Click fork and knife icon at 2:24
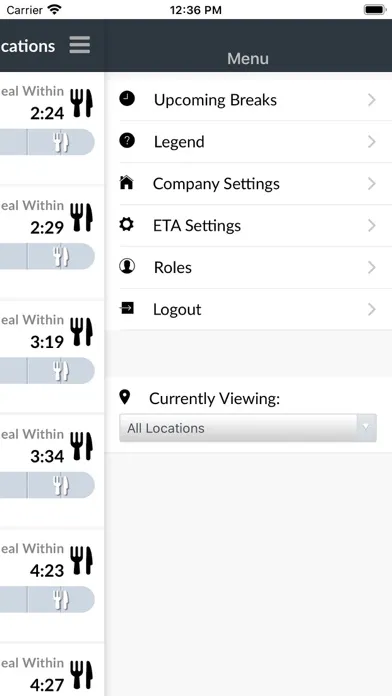The height and width of the screenshot is (696, 392). pyautogui.click(x=82, y=103)
